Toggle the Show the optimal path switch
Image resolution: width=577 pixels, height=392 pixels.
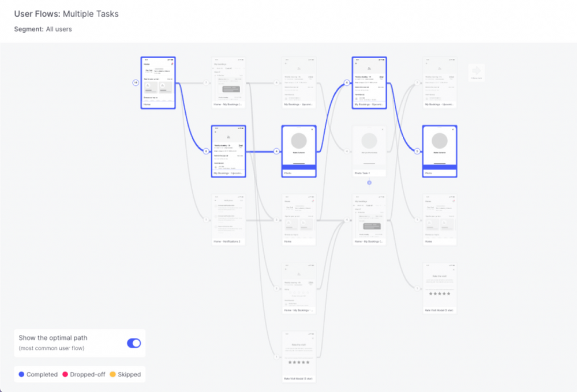point(133,343)
